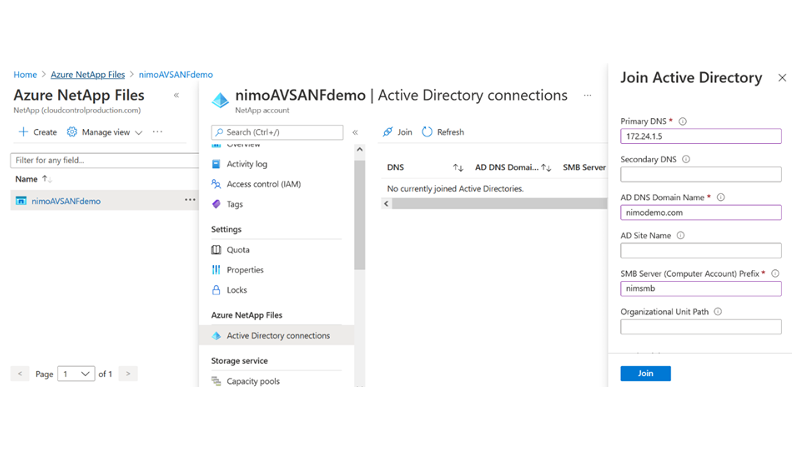
Task: Collapse the resource menu sidebar
Action: pos(355,132)
